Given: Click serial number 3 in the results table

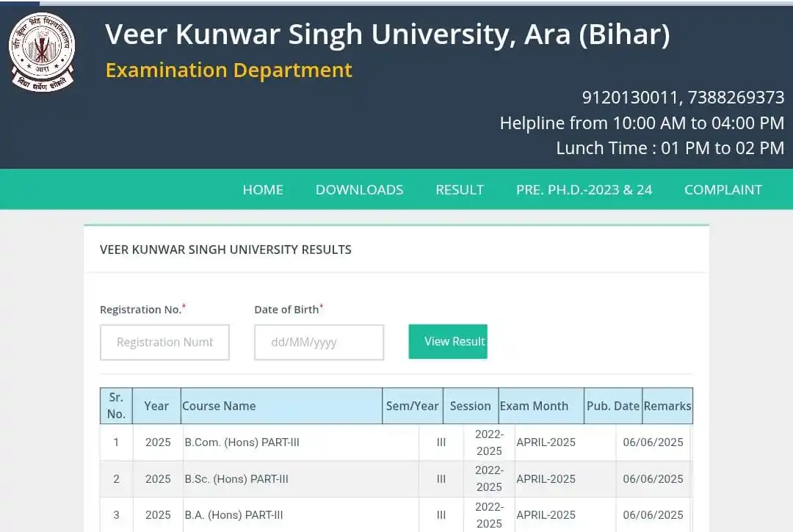Looking at the screenshot, I should [116, 515].
